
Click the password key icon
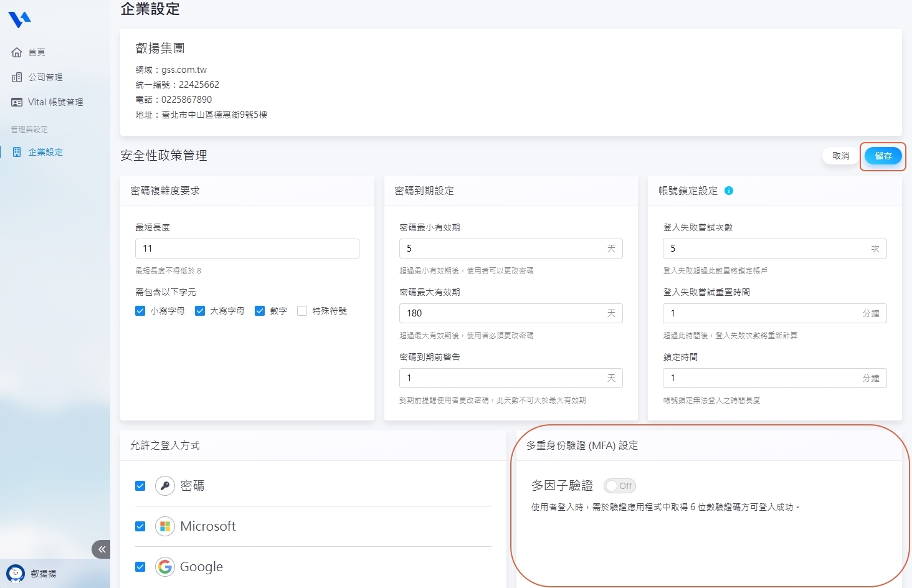[x=164, y=486]
